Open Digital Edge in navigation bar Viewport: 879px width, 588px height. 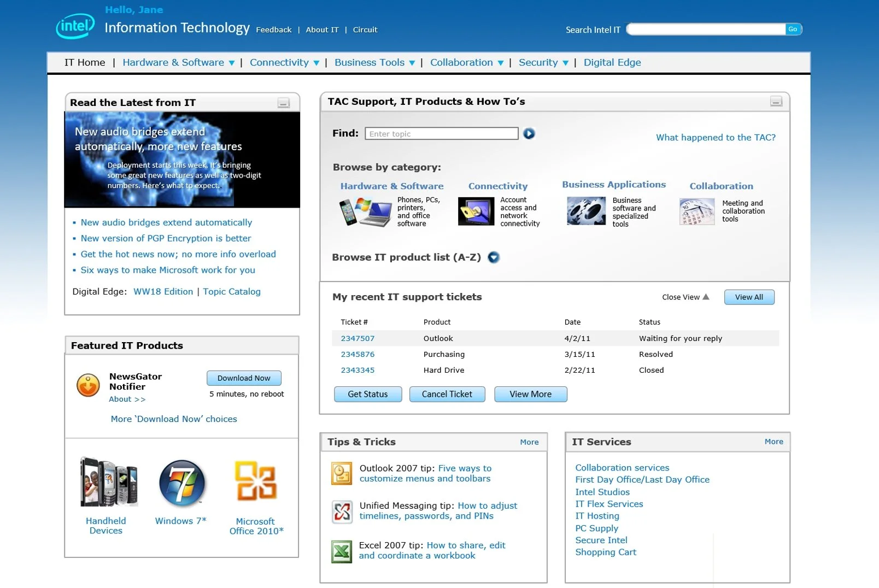pyautogui.click(x=612, y=62)
